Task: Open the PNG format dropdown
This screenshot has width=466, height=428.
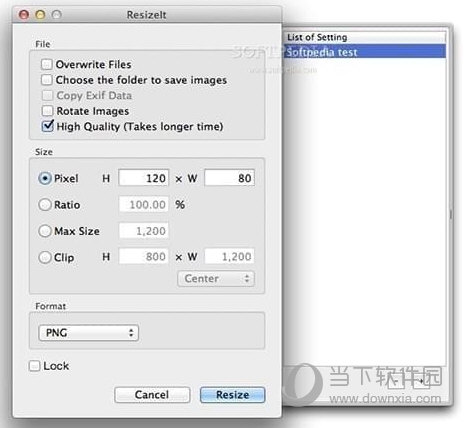Action: pyautogui.click(x=89, y=333)
